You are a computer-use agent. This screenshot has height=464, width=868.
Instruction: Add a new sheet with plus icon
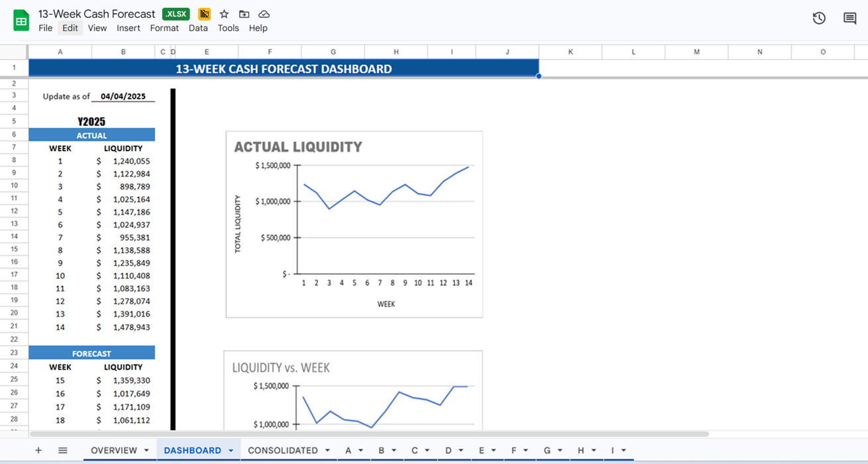38,450
